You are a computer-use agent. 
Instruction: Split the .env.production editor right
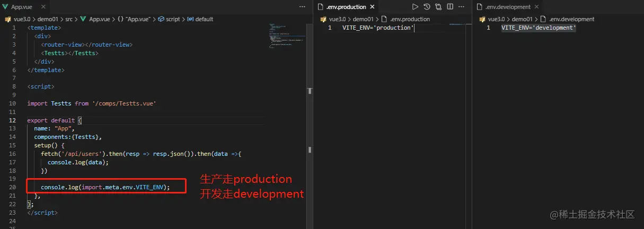(x=450, y=7)
